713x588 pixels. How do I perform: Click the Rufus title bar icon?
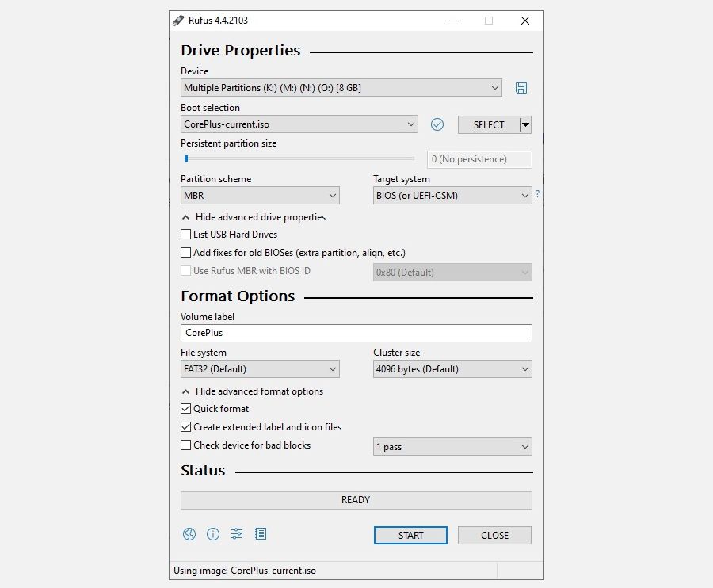coord(179,21)
